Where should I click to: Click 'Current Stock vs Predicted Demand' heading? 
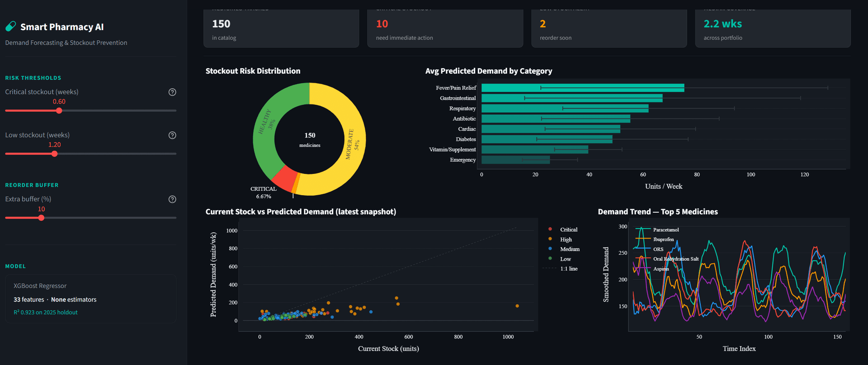(x=301, y=212)
